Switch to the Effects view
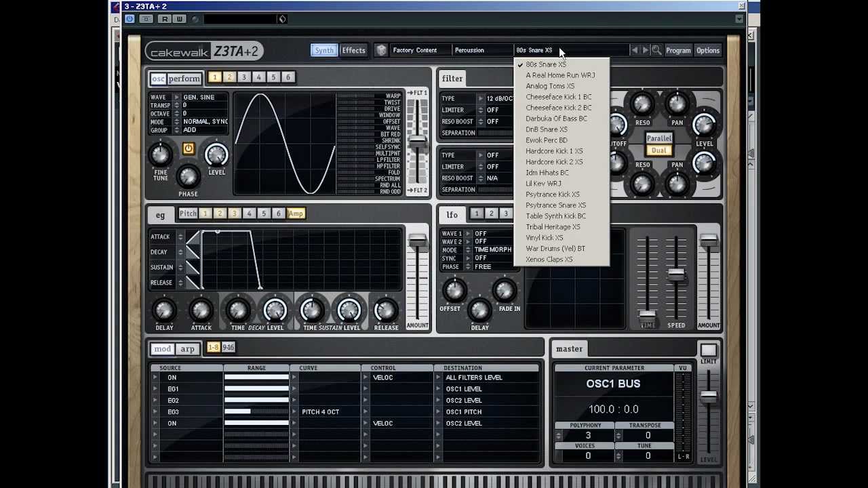 pos(353,50)
